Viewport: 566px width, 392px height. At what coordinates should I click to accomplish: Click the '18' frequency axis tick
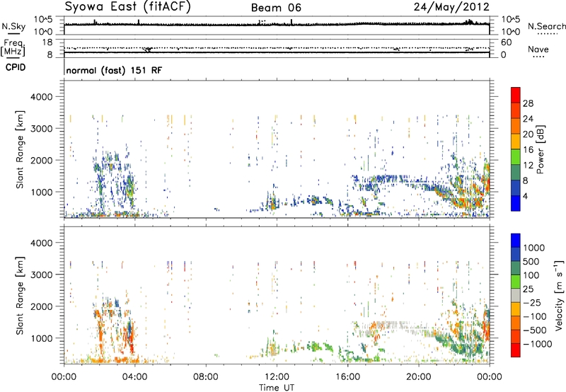click(47, 42)
